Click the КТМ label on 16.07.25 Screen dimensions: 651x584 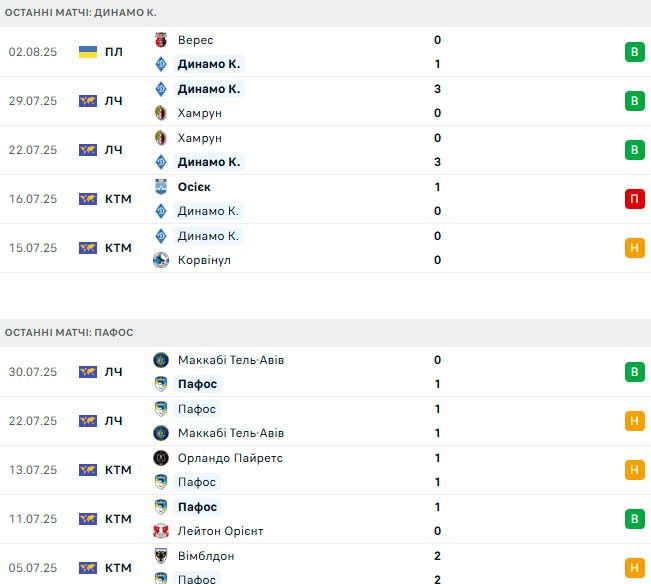tap(118, 199)
